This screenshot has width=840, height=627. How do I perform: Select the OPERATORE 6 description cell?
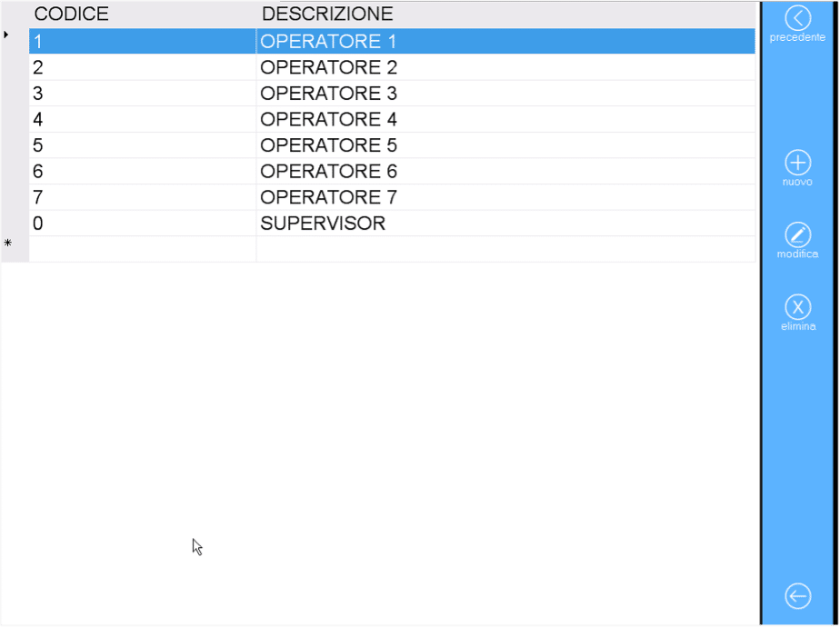505,172
